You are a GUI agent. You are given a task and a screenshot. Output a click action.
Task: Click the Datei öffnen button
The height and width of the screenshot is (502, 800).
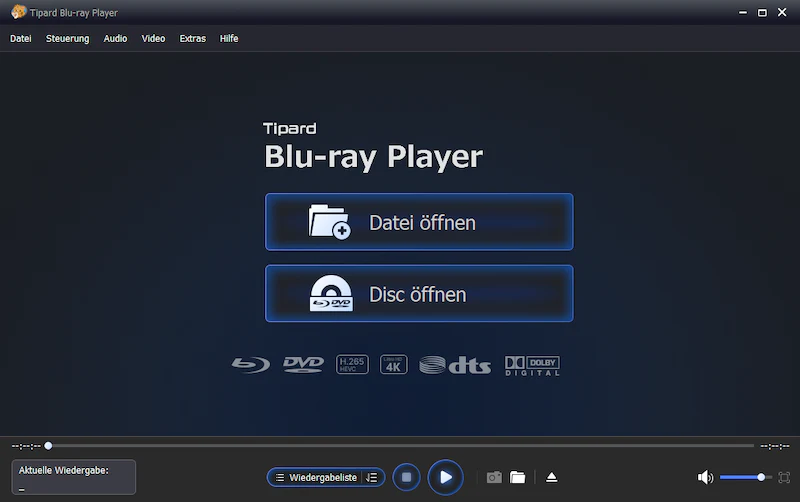tap(419, 222)
